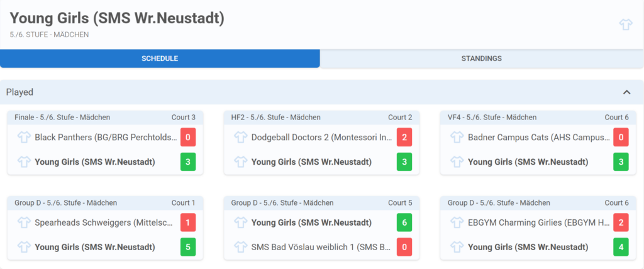
Task: Open the Black Panthers team link
Action: (x=106, y=137)
